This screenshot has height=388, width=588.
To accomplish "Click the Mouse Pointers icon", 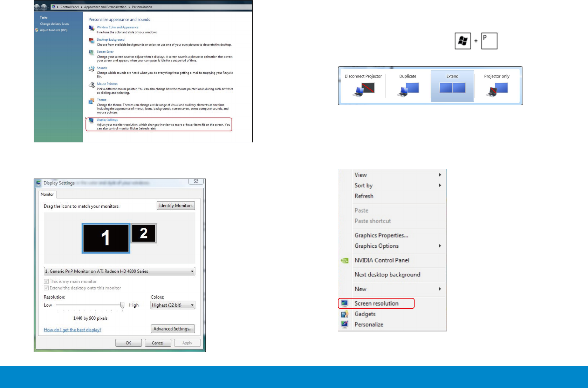I will pos(91,85).
